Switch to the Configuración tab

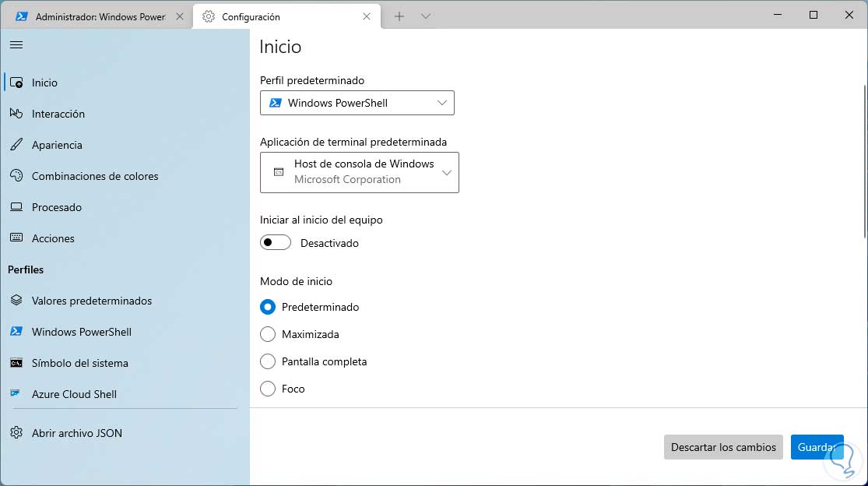pos(286,16)
